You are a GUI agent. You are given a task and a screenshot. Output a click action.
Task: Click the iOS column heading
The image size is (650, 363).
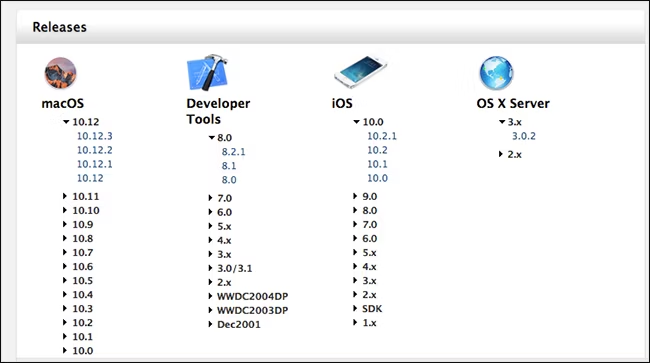coord(342,103)
